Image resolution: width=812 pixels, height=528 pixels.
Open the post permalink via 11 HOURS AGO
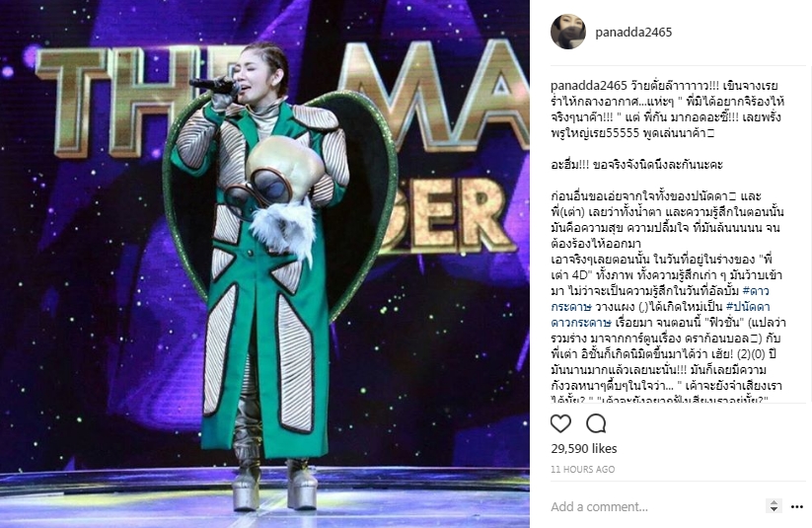point(582,470)
